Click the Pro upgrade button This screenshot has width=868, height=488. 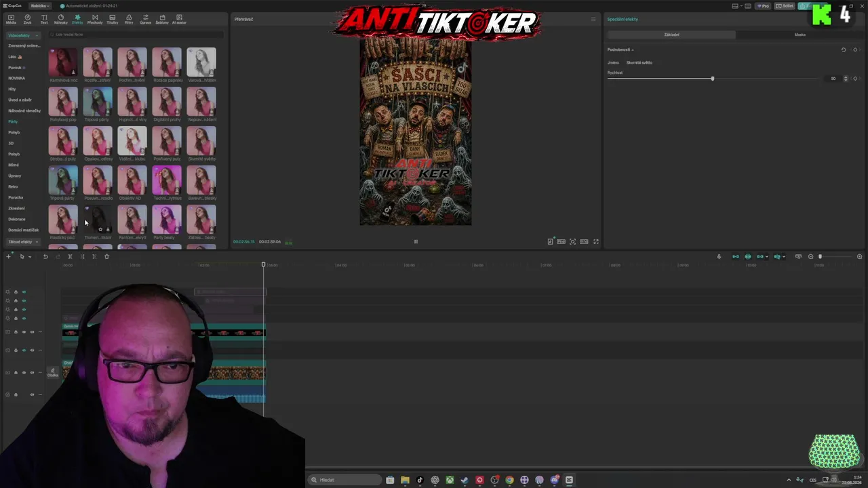(x=764, y=6)
